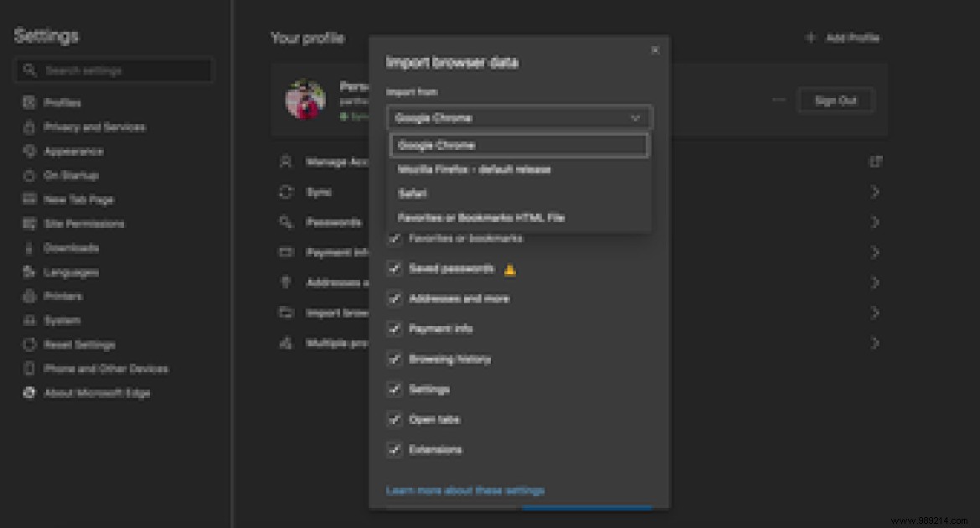Open the Privacy and Services settings page

(x=95, y=127)
